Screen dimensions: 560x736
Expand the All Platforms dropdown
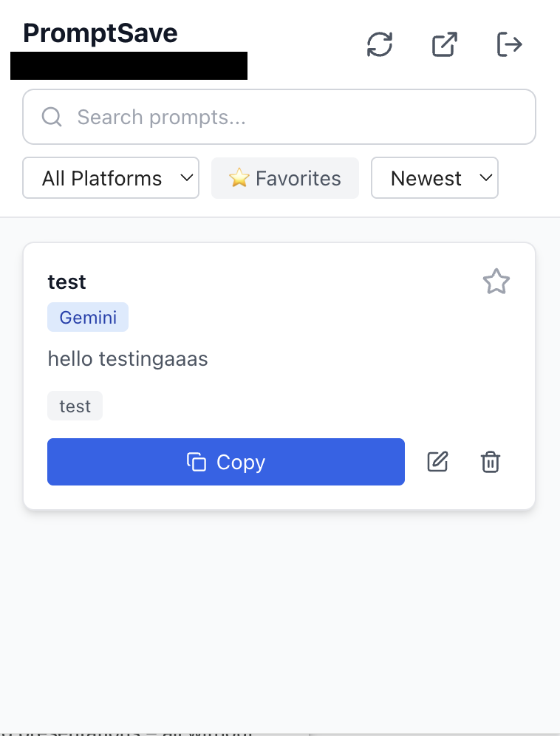coord(111,178)
